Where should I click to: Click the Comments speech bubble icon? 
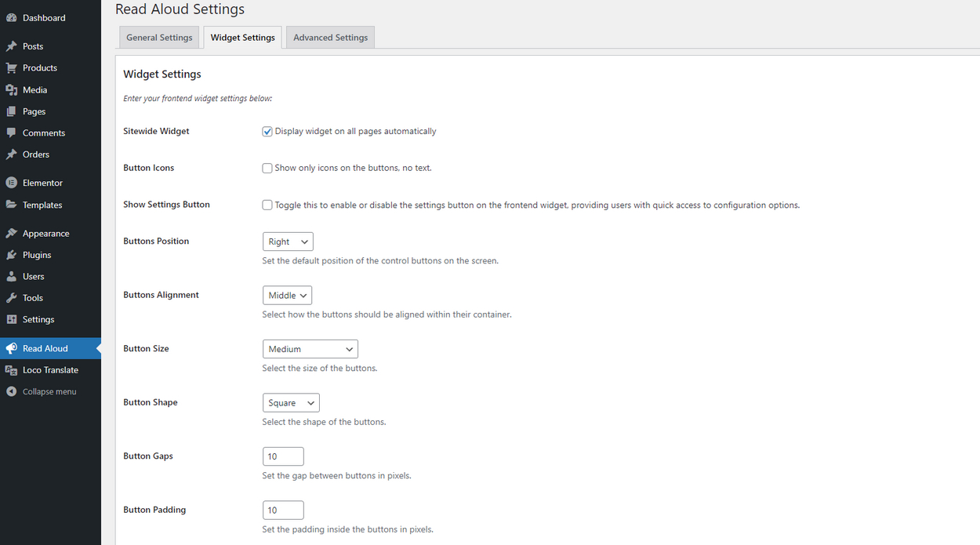(x=12, y=133)
